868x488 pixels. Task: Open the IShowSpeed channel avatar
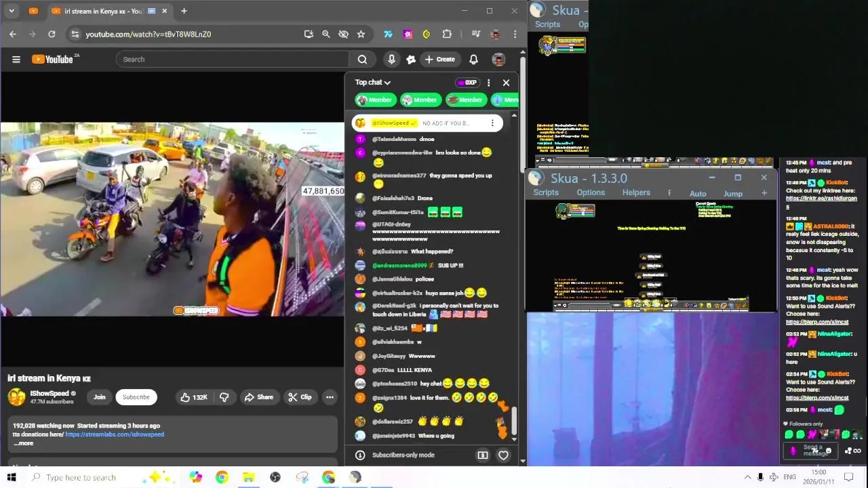tap(16, 397)
